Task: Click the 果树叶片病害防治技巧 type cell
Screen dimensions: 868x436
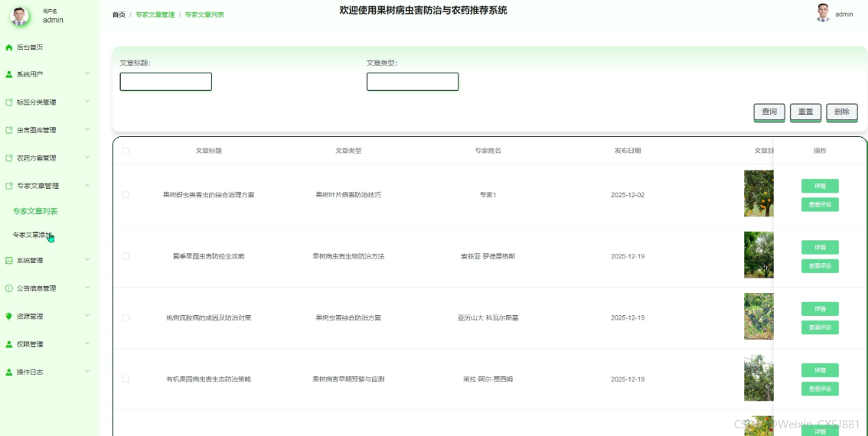Action: tap(348, 195)
